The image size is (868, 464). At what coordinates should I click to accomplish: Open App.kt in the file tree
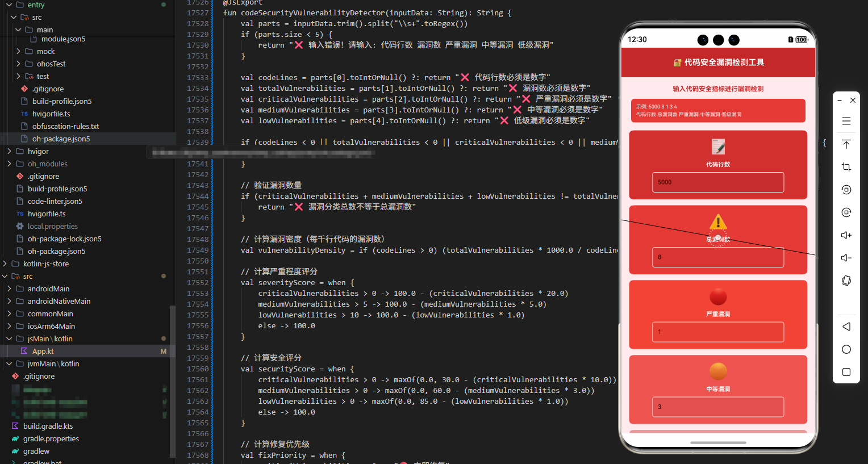(87, 351)
